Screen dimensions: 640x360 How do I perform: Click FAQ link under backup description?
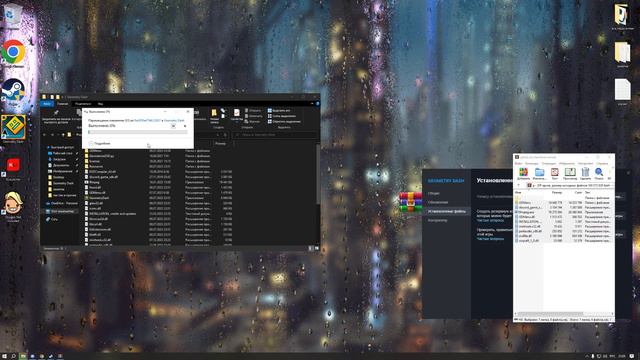490,220
